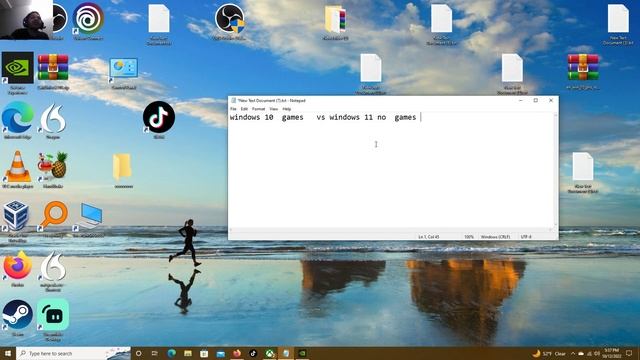
Task: Open the taskbar clock and date
Action: 611,353
